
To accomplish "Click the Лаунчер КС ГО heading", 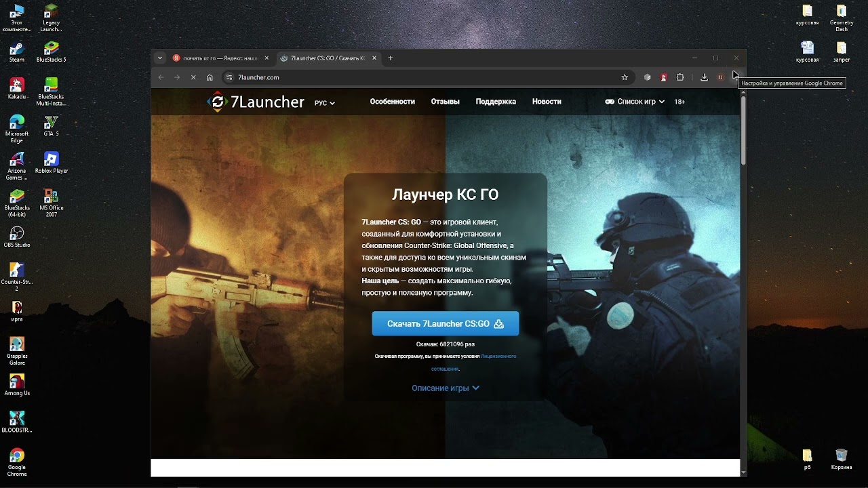I will 446,195.
